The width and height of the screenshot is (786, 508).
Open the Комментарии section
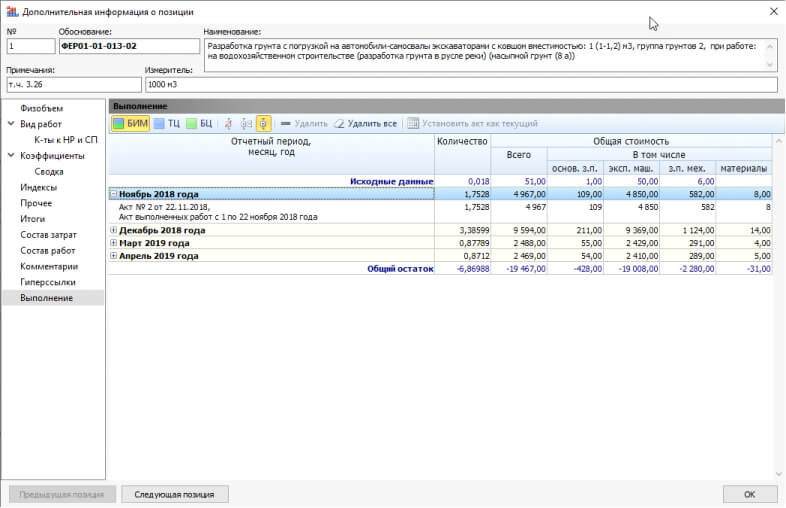[x=49, y=266]
